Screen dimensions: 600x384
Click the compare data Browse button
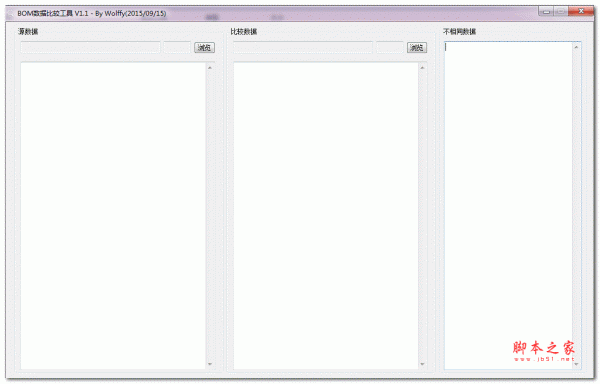click(x=417, y=47)
